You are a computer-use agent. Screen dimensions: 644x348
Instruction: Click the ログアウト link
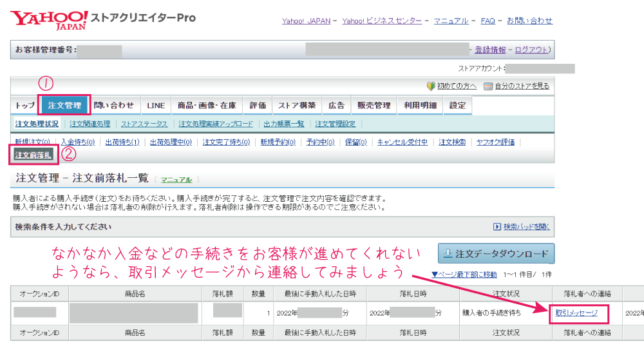point(531,50)
